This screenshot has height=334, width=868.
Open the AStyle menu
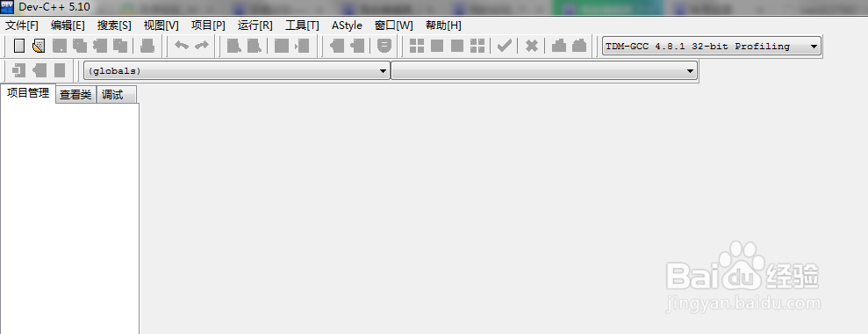point(347,25)
